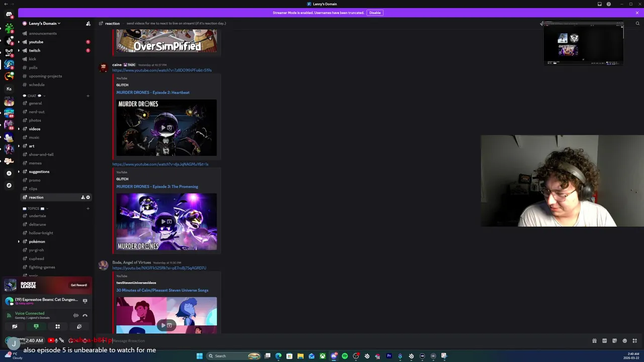Viewport: 644px width, 362px height.
Task: Open Xbox app from the taskbar
Action: (x=323, y=356)
